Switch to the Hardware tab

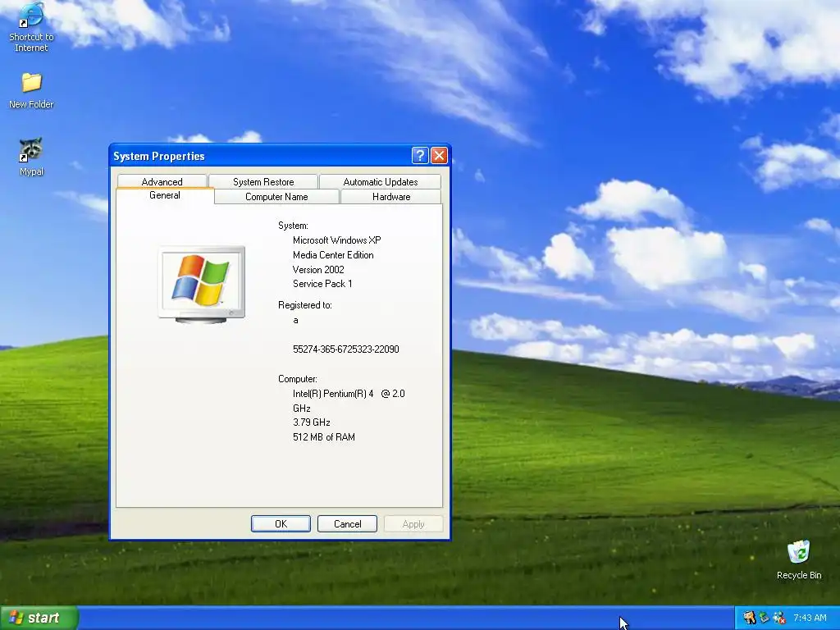[x=391, y=197]
